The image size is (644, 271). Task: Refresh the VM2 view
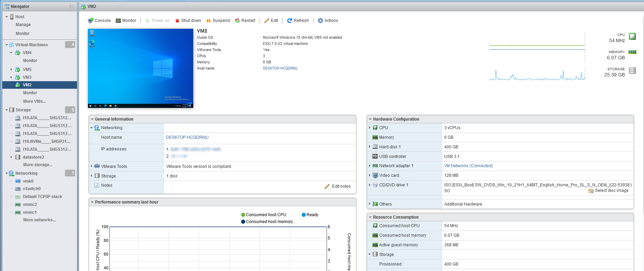click(298, 21)
